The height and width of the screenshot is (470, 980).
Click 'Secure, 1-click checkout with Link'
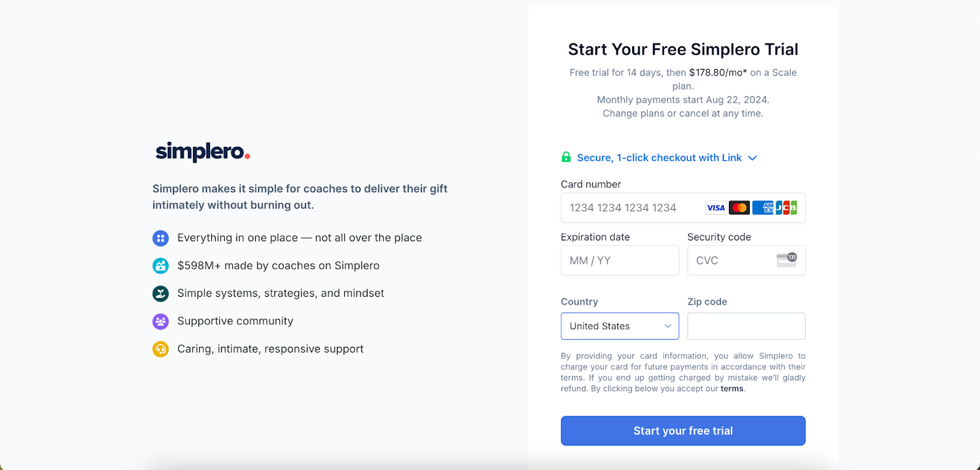pyautogui.click(x=659, y=157)
